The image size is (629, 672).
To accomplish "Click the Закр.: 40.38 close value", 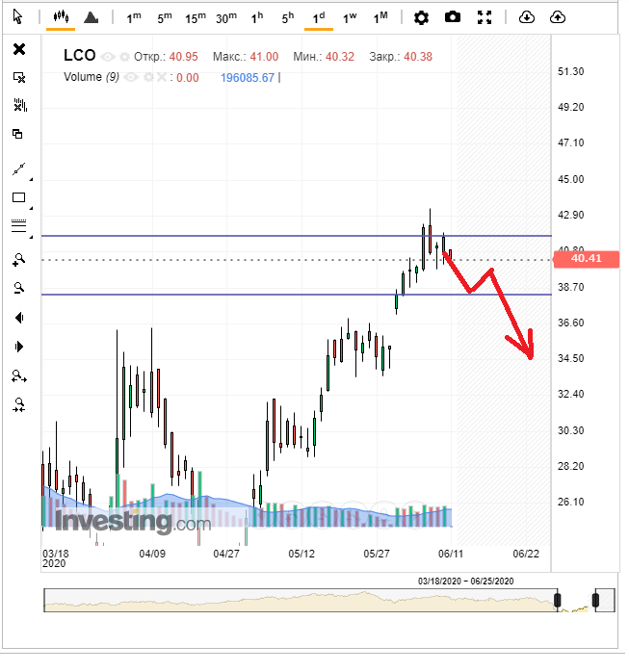I will (x=401, y=57).
